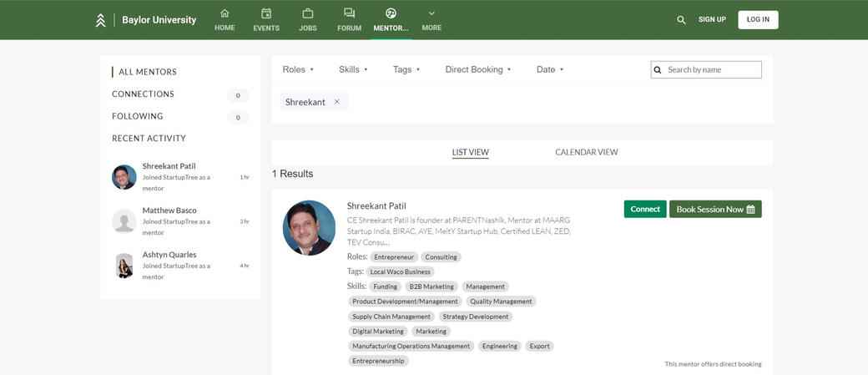Click the Local Waco Business tag
The width and height of the screenshot is (868, 375).
tap(401, 272)
